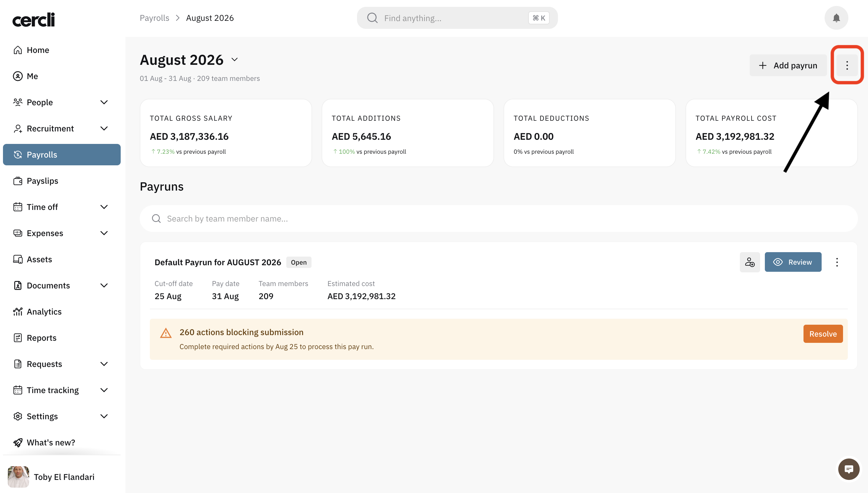Open the What's new? page

62,442
